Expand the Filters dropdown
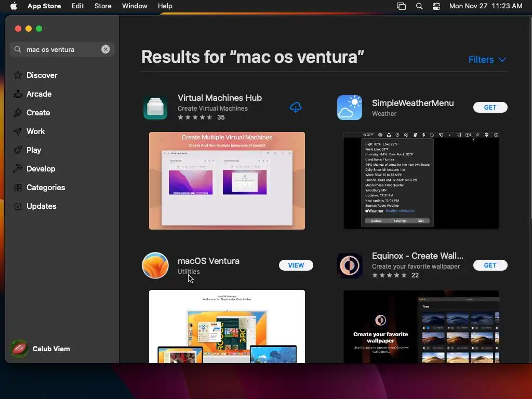The height and width of the screenshot is (399, 532). pyautogui.click(x=487, y=59)
